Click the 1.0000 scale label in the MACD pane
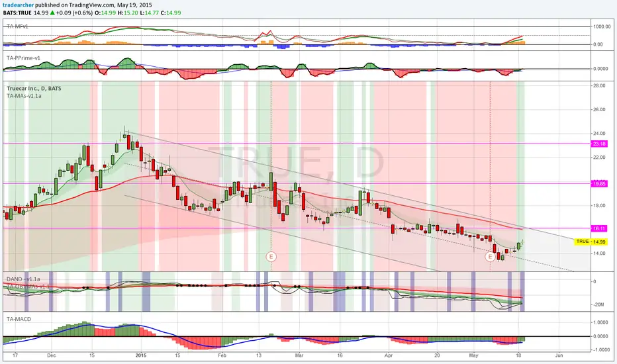The image size is (617, 364). pyautogui.click(x=600, y=322)
